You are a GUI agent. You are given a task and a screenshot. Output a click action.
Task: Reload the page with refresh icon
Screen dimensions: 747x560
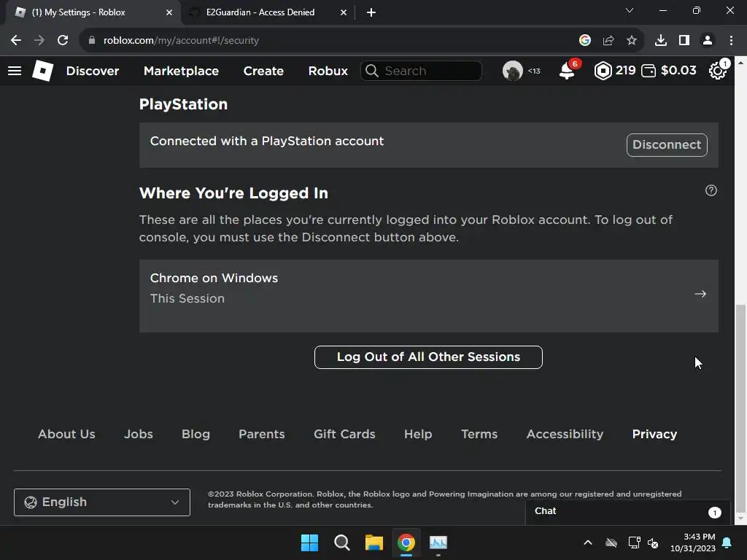pos(63,41)
